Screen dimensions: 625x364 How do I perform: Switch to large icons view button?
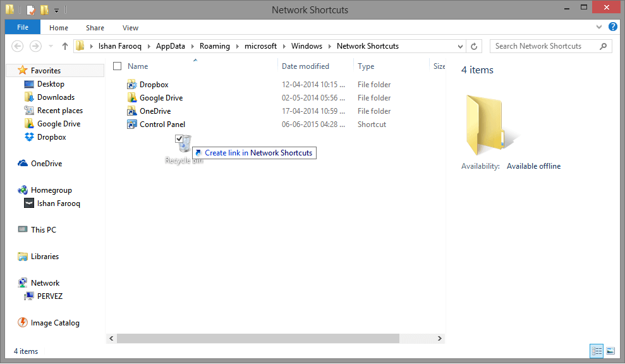(610, 351)
